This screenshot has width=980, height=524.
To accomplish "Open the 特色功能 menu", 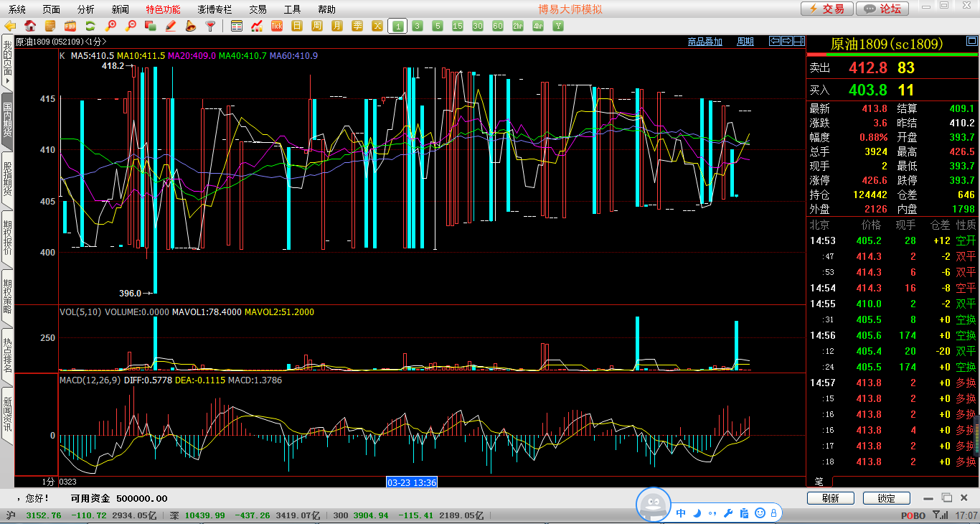I will coord(163,9).
